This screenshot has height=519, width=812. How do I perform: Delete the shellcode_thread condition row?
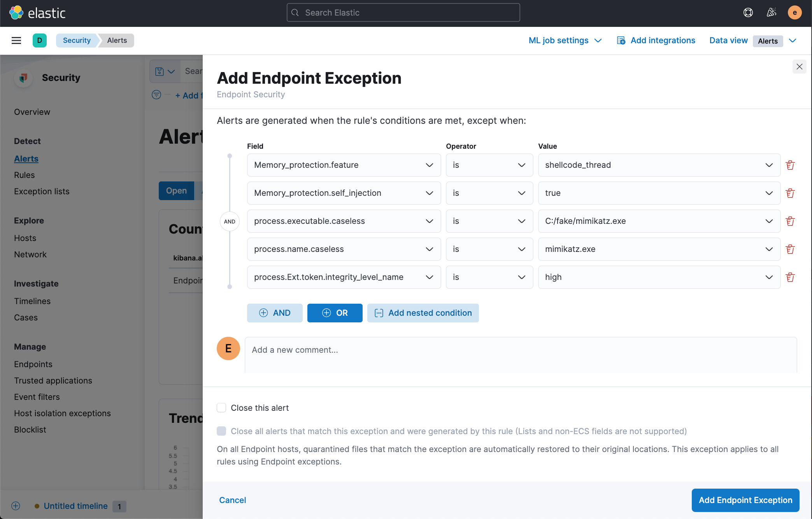790,165
